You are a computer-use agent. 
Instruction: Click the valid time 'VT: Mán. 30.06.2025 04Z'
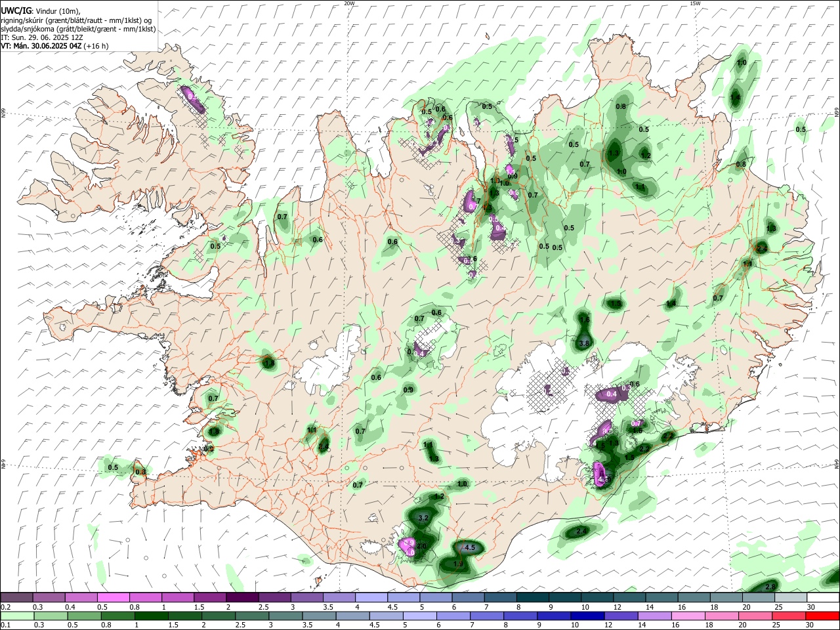pyautogui.click(x=41, y=46)
